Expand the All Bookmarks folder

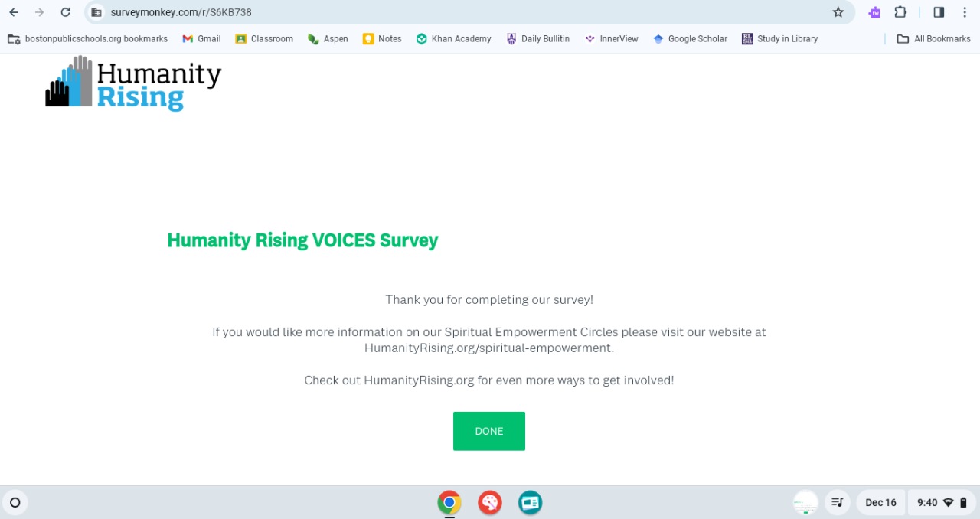pos(933,39)
